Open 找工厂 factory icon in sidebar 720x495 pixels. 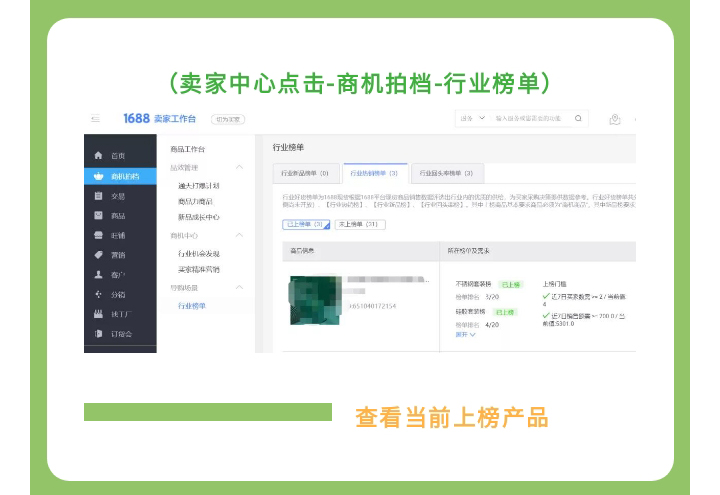coord(98,314)
